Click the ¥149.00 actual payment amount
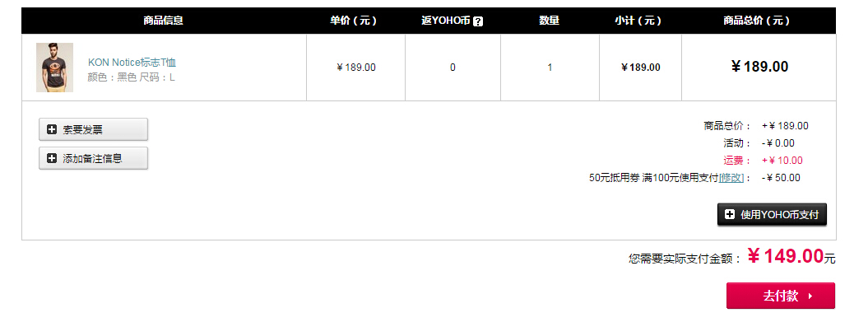The image size is (868, 322). [786, 256]
